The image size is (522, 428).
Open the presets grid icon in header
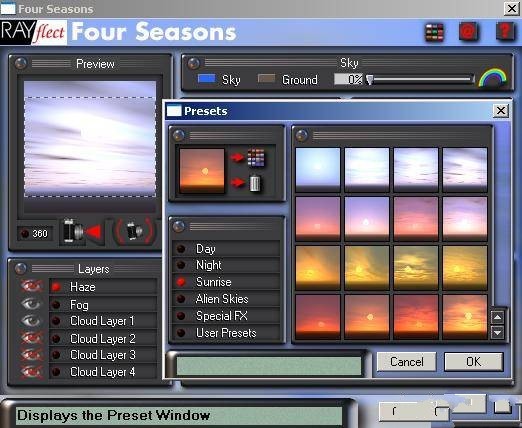point(435,32)
